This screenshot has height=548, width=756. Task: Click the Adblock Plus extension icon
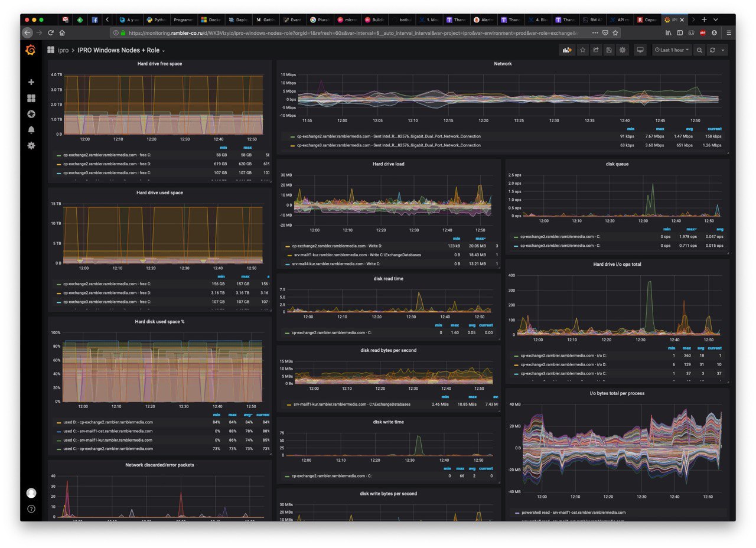[x=703, y=33]
